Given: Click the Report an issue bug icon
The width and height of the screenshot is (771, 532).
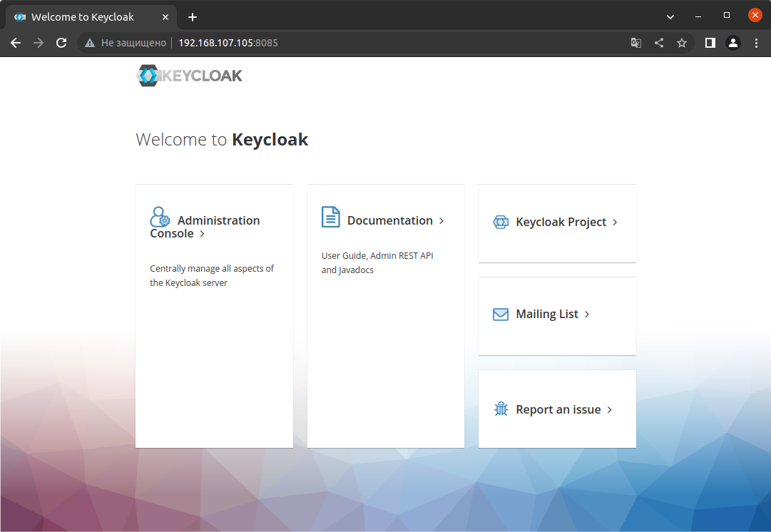Looking at the screenshot, I should pos(501,409).
